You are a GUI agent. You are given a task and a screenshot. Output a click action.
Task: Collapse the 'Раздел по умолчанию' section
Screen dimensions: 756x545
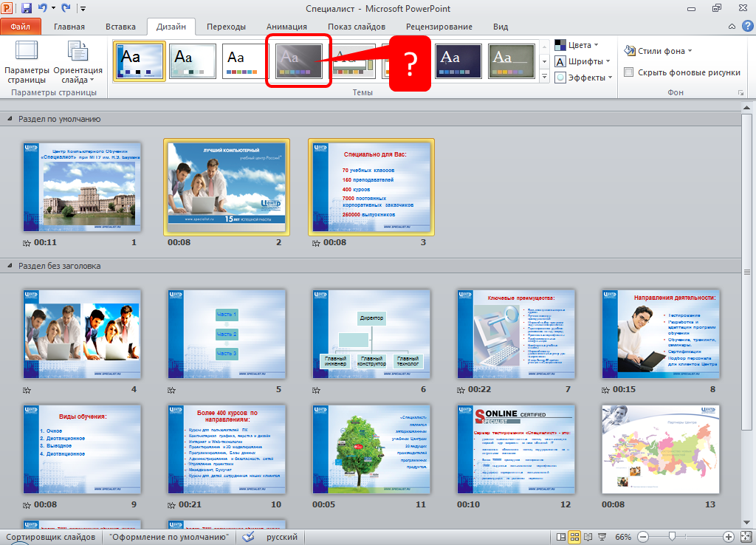click(x=10, y=119)
